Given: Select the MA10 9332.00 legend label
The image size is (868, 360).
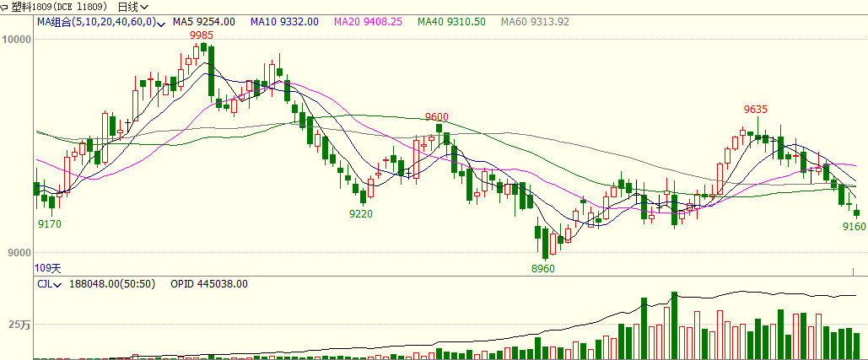Looking at the screenshot, I should tap(284, 22).
